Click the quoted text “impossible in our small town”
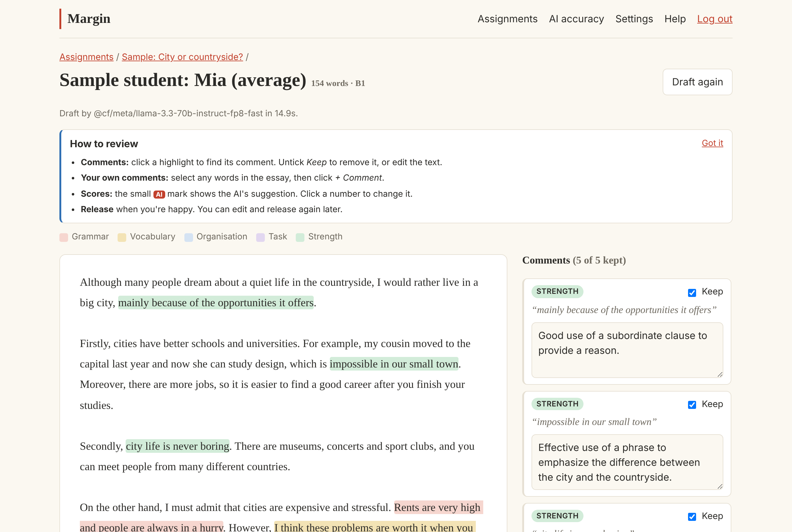Screen dimensions: 792x532 [x=594, y=422]
